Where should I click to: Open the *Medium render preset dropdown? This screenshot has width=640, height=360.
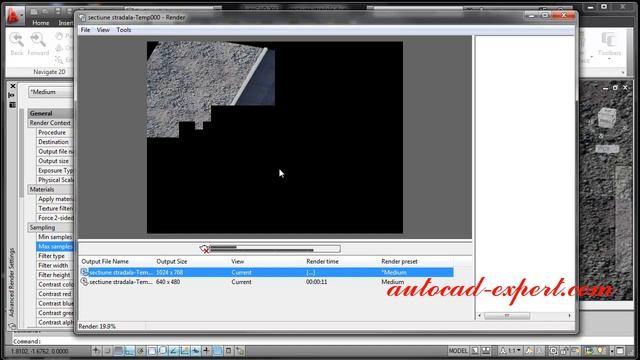[x=51, y=92]
